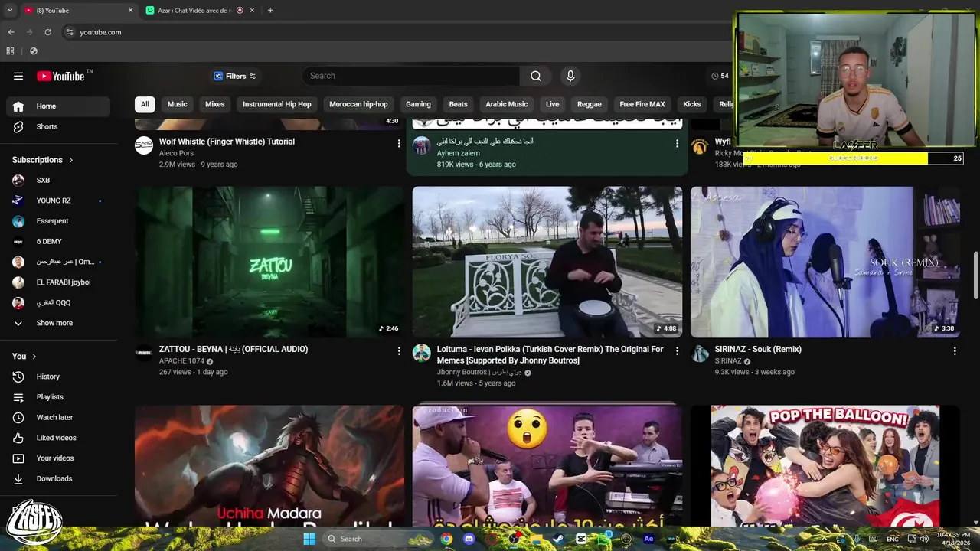
Task: Open a new browser tab
Action: pyautogui.click(x=270, y=11)
